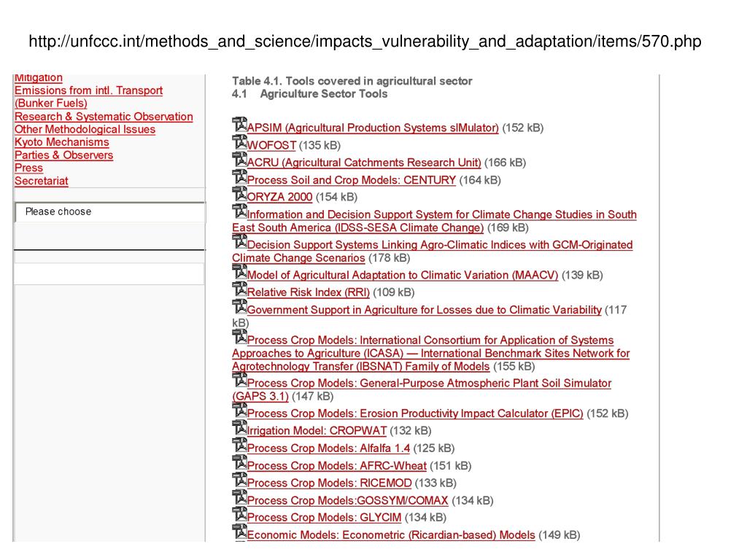This screenshot has height=560, width=747.
Task: Open Process Crop Models:GOSSYM/COMAX link
Action: pyautogui.click(x=348, y=500)
